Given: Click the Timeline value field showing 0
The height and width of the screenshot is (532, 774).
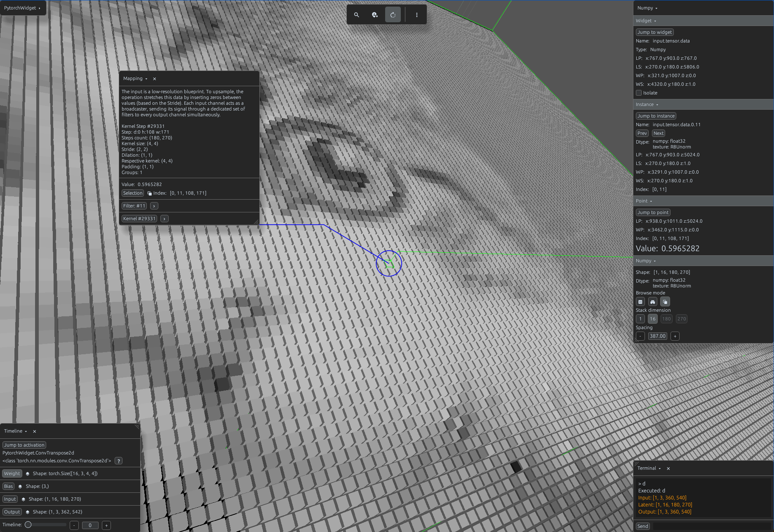Looking at the screenshot, I should click(90, 525).
